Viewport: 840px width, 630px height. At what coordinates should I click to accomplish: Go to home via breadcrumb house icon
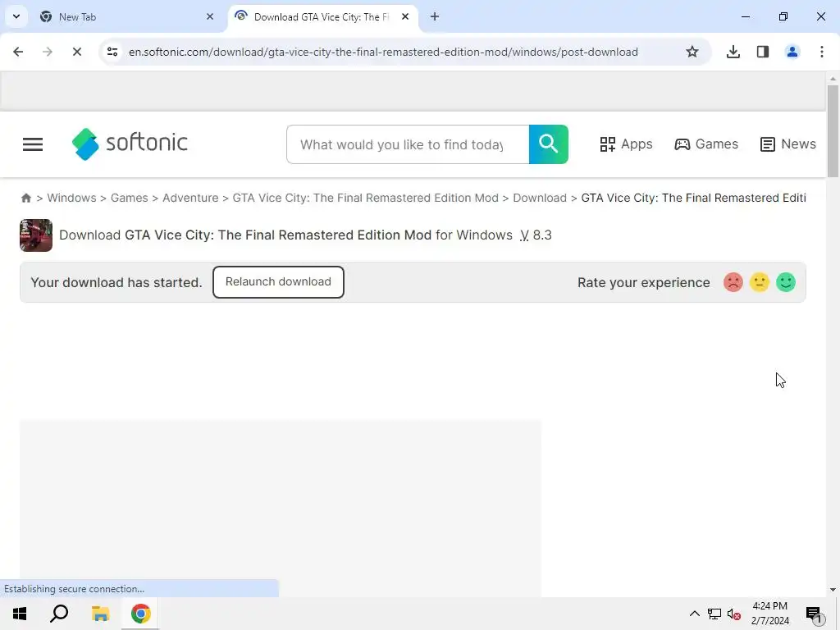tap(25, 198)
